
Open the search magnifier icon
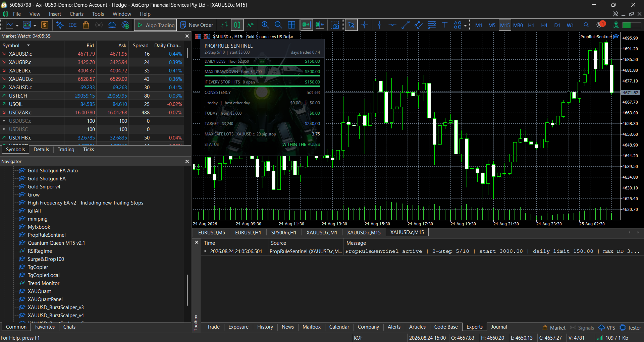click(x=586, y=25)
